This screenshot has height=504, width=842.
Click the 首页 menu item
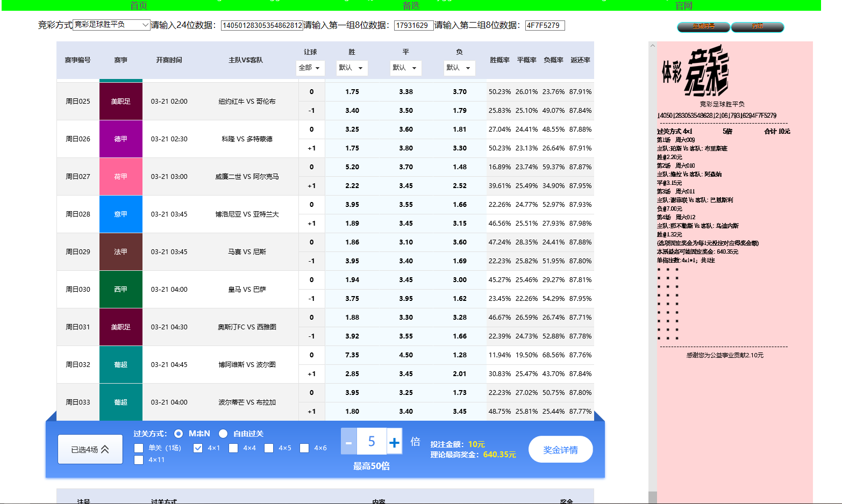(139, 5)
